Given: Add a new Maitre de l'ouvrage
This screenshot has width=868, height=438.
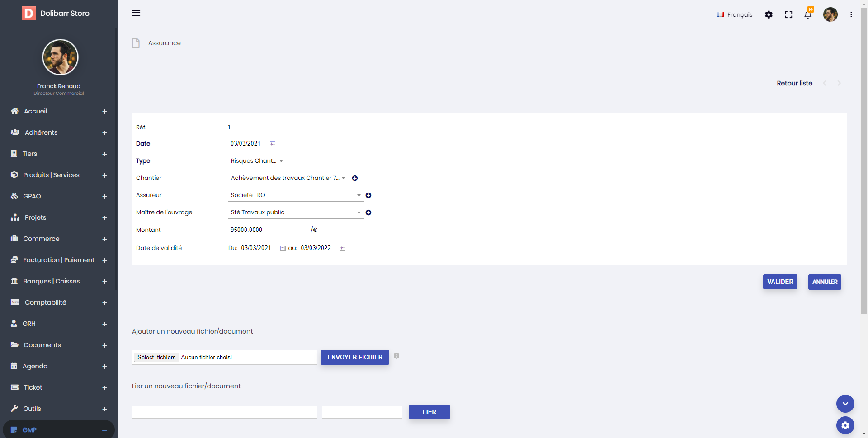Looking at the screenshot, I should (x=368, y=212).
